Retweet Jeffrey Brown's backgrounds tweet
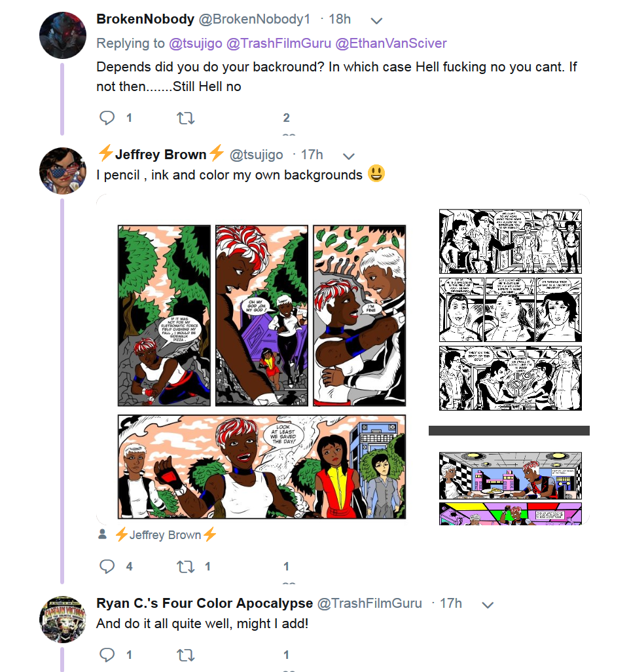The image size is (629, 672). point(186,567)
